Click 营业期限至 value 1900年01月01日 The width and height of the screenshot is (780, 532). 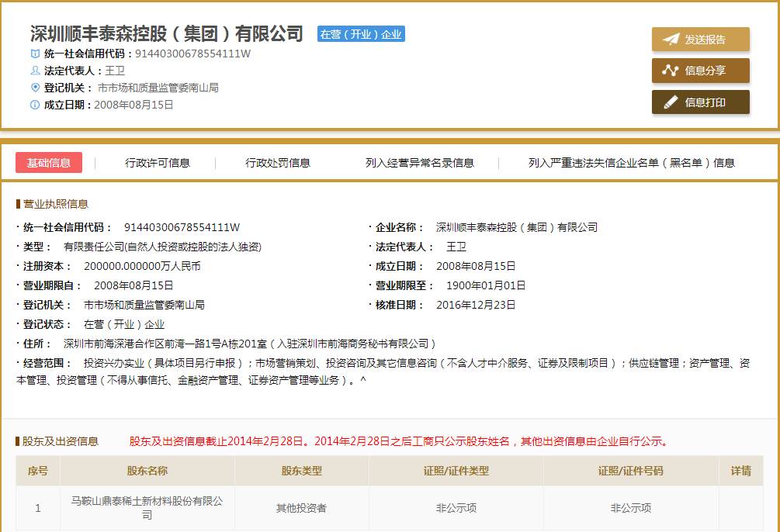pyautogui.click(x=486, y=285)
